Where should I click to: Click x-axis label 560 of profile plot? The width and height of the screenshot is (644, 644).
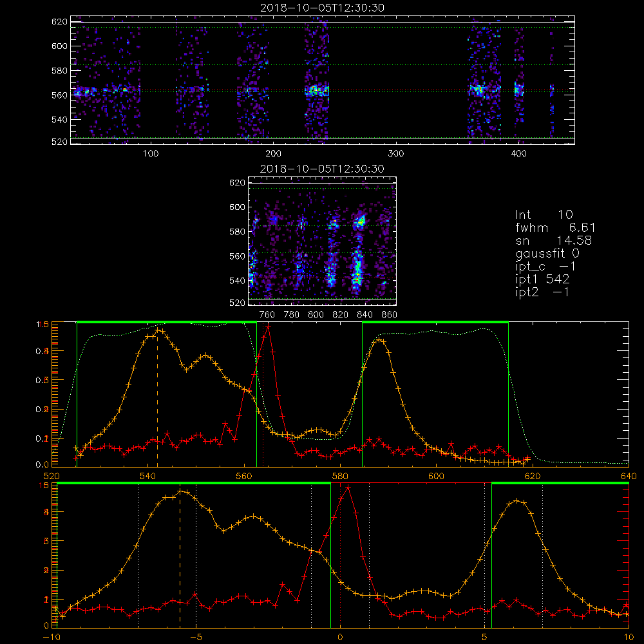pyautogui.click(x=244, y=477)
